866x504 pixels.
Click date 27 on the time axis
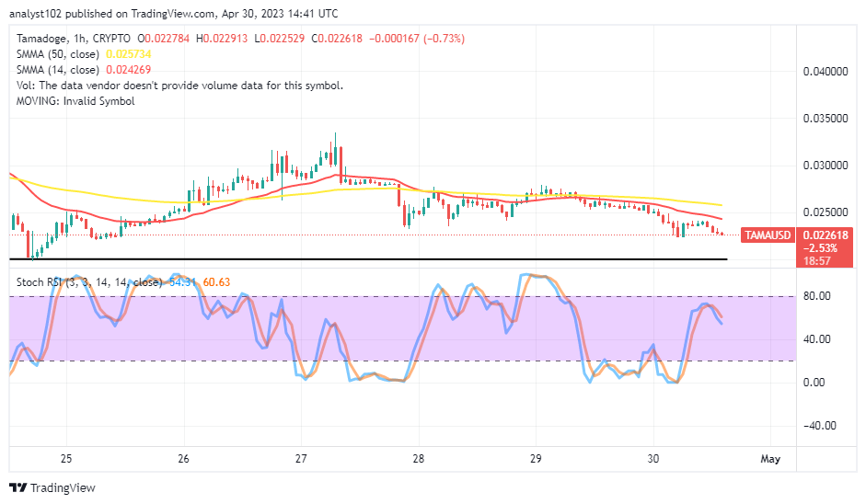click(x=301, y=459)
